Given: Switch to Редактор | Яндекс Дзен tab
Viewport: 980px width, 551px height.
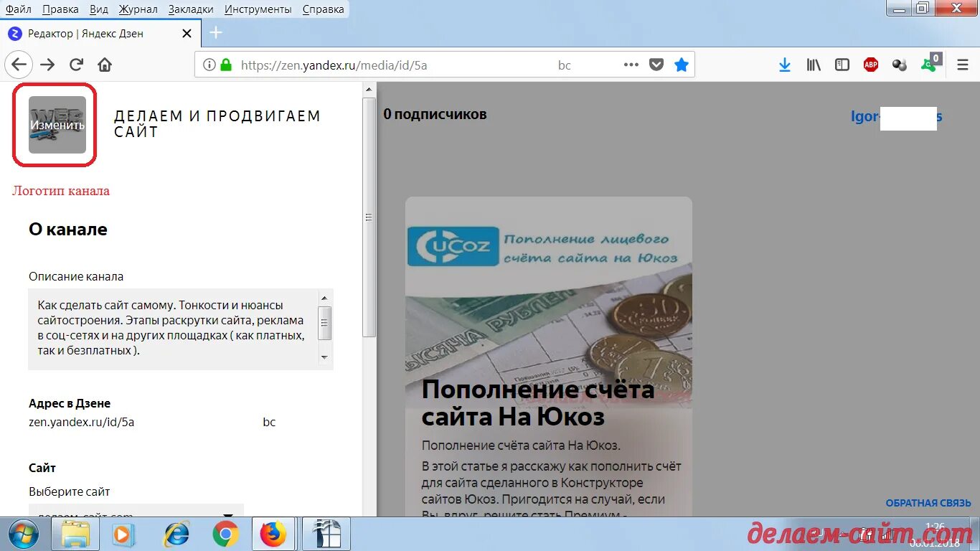Looking at the screenshot, I should tap(100, 33).
